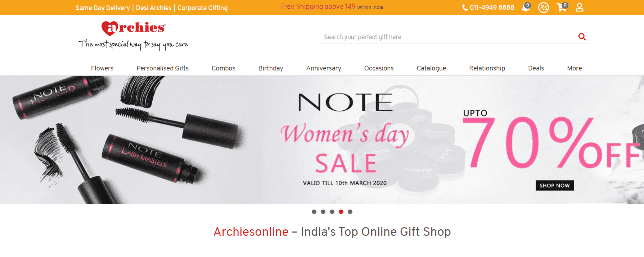Expand the Occasions menu
Viewport: 644px width, 257px height.
click(x=379, y=68)
